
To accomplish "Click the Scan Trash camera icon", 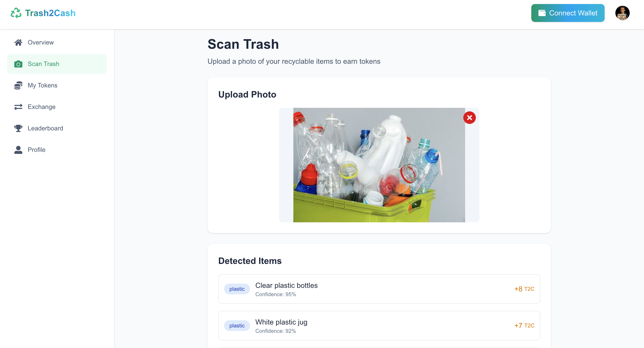I will tap(18, 64).
